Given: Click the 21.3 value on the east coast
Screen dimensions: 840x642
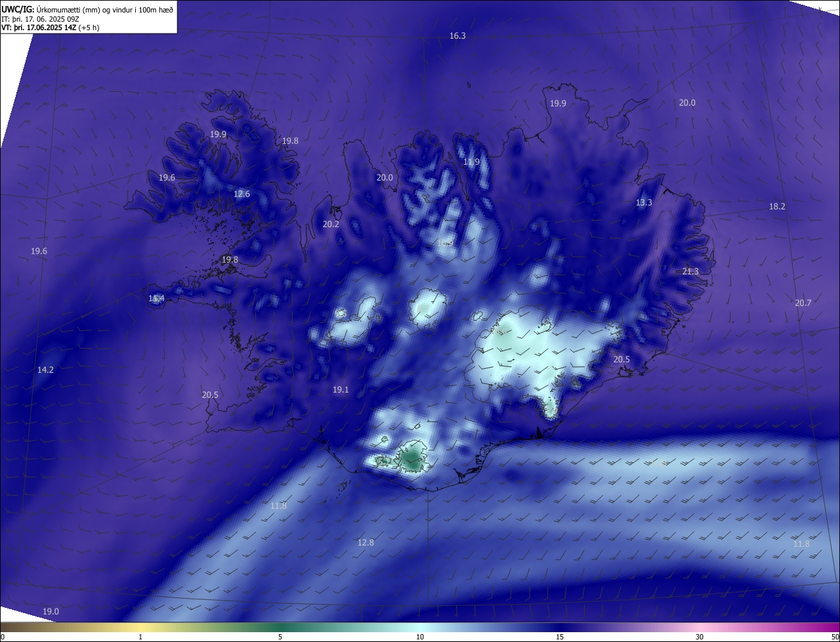Looking at the screenshot, I should pyautogui.click(x=690, y=272).
